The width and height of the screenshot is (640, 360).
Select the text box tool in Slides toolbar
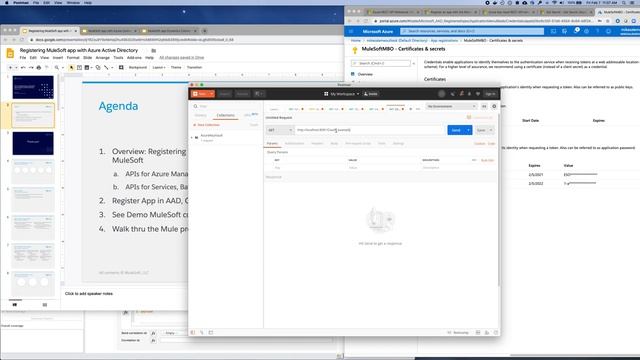79,67
